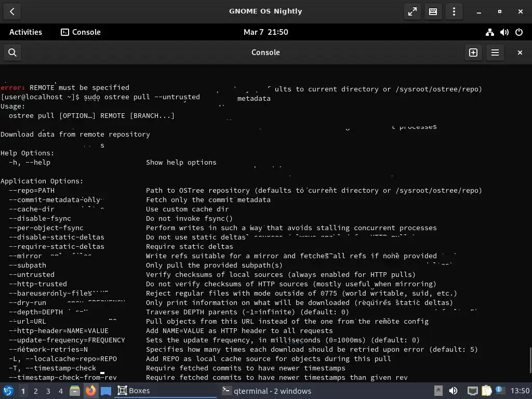This screenshot has height=399, width=532.
Task: Launch Firefox from the taskbar
Action: pyautogui.click(x=90, y=391)
